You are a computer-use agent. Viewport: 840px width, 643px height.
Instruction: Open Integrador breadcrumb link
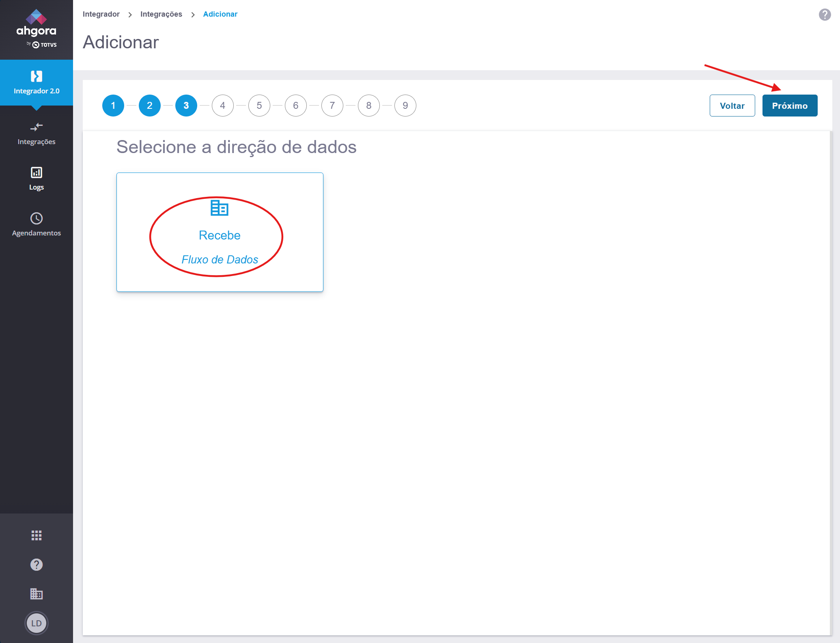[x=101, y=14]
